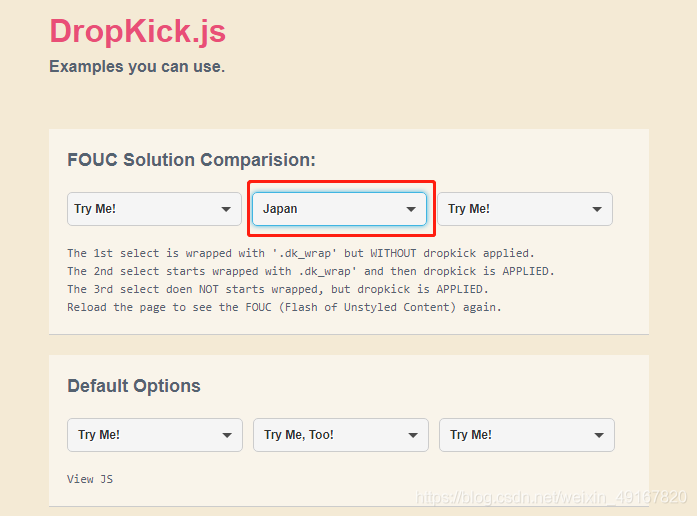Open the Try Me, Too! dropdown

(341, 435)
